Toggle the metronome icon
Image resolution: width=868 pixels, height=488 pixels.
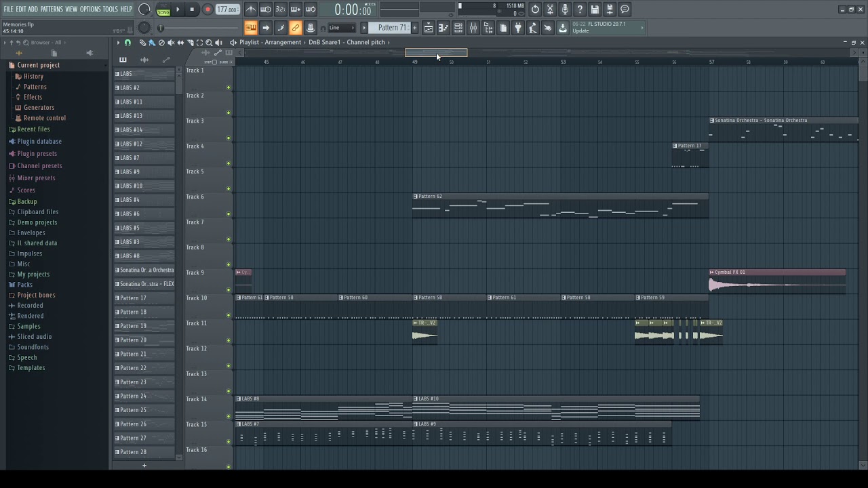tap(251, 9)
